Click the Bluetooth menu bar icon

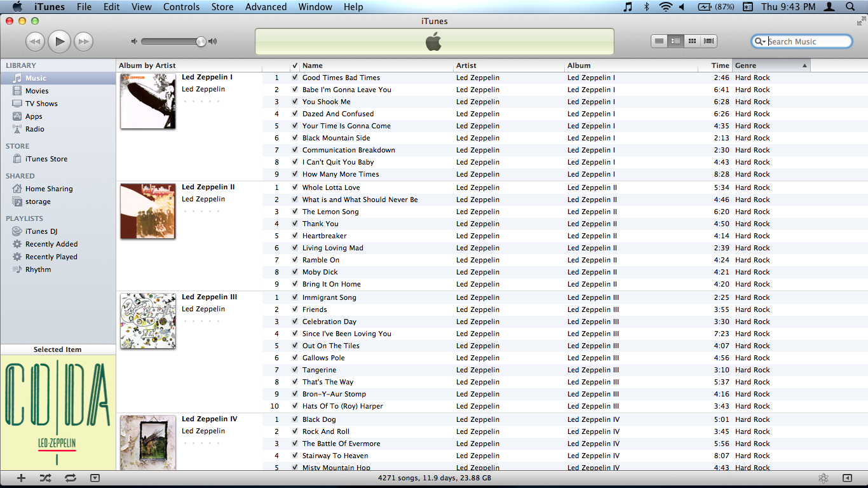coord(647,7)
